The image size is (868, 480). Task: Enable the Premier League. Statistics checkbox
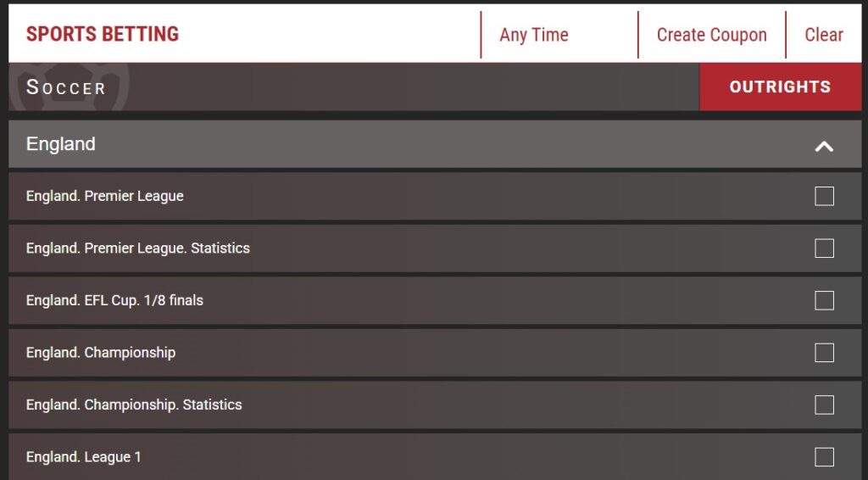coord(824,248)
